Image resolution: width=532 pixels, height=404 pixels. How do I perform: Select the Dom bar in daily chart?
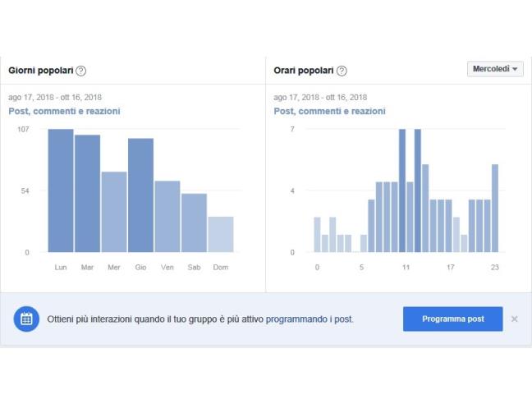220,234
